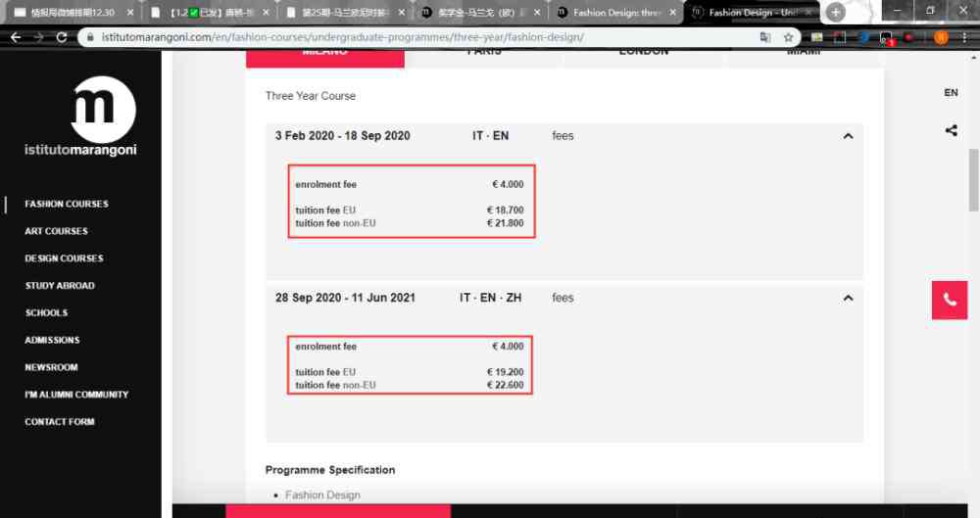Open STUDY ABROAD in sidebar

(60, 286)
